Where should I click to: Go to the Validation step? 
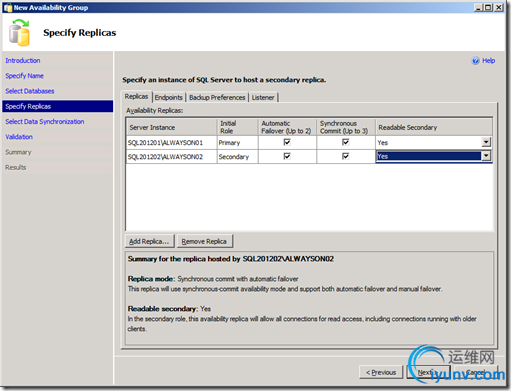(19, 137)
